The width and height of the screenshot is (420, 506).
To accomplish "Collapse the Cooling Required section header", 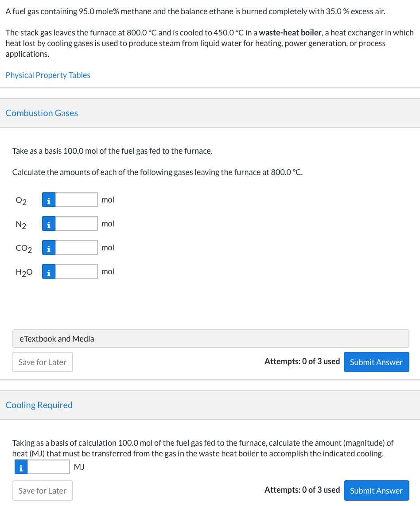I will 210,405.
